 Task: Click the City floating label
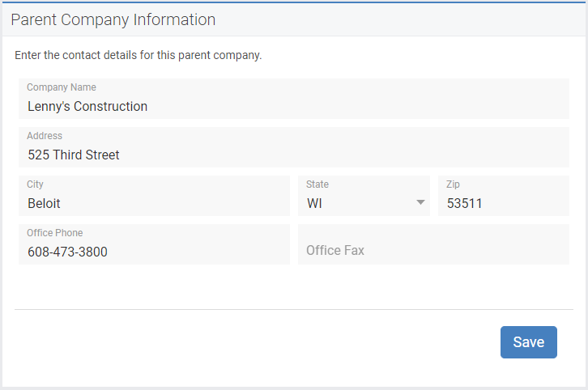[x=36, y=184]
